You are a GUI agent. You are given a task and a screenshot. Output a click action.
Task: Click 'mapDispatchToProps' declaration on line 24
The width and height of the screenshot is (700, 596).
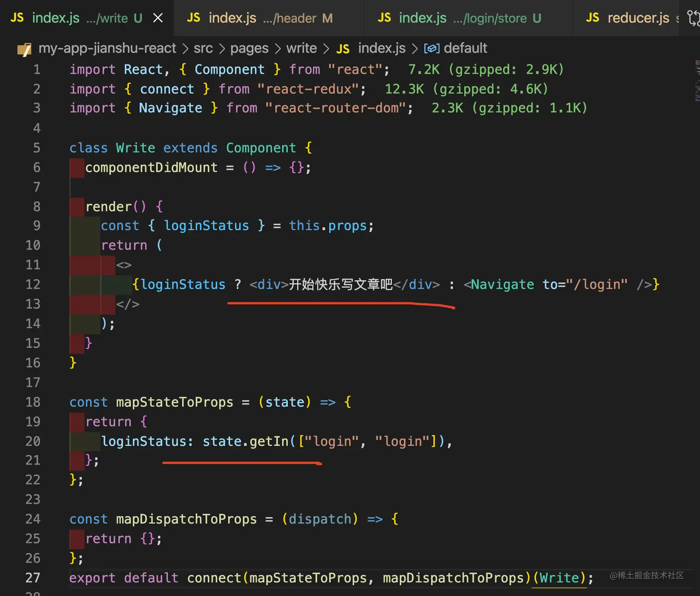pyautogui.click(x=186, y=519)
